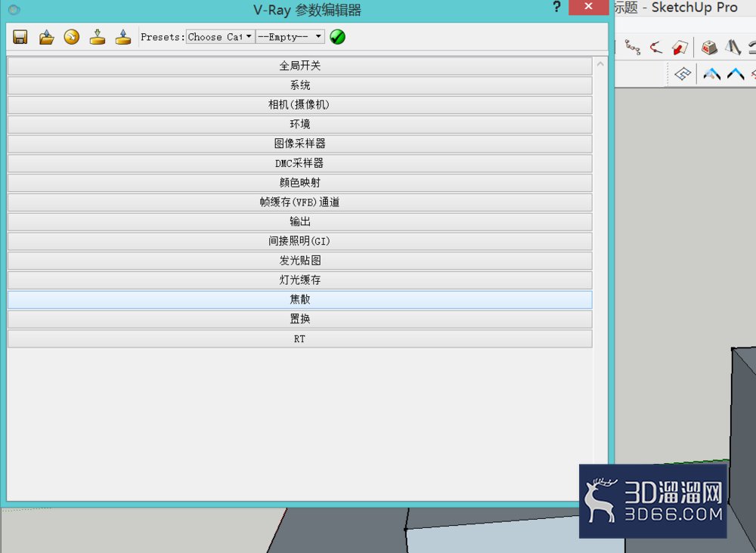Expand the DMC采样器 rollout

point(300,163)
